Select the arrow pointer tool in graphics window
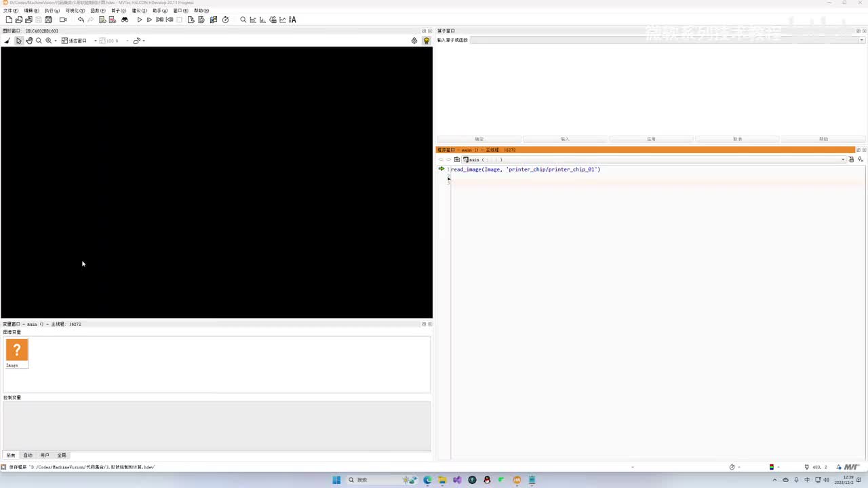The width and height of the screenshot is (868, 488). click(x=19, y=41)
